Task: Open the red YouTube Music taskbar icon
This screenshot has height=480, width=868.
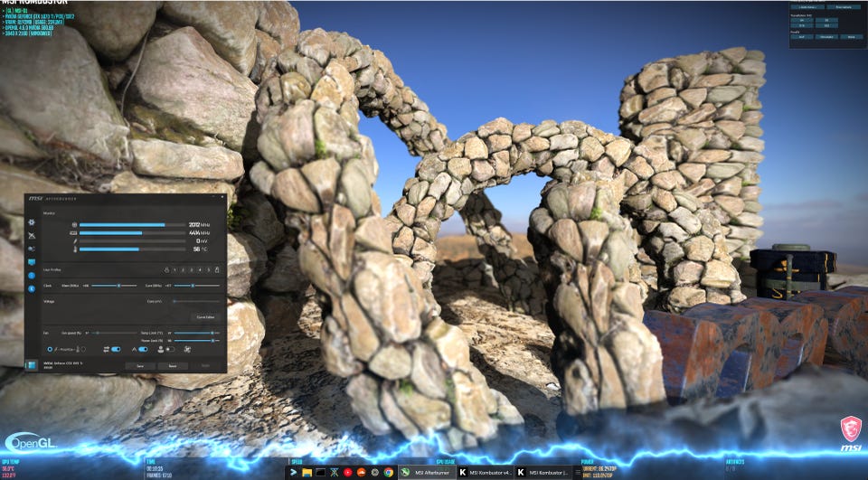Action: 347,472
